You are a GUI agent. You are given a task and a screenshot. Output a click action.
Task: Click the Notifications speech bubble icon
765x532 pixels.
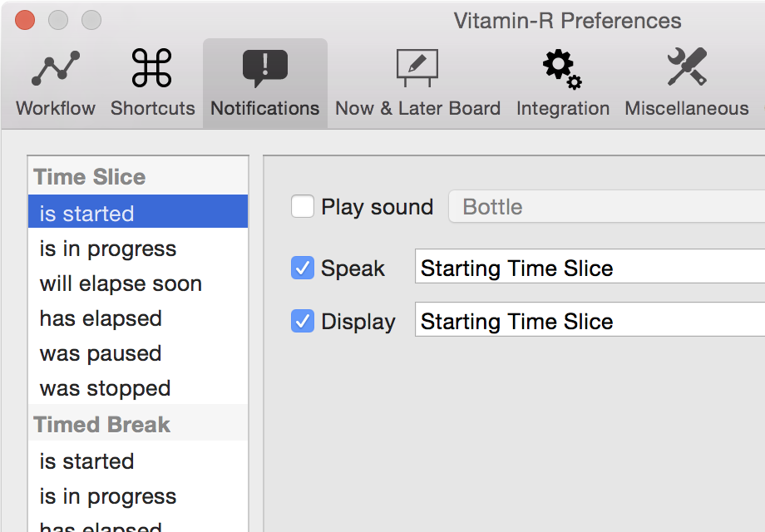[265, 68]
